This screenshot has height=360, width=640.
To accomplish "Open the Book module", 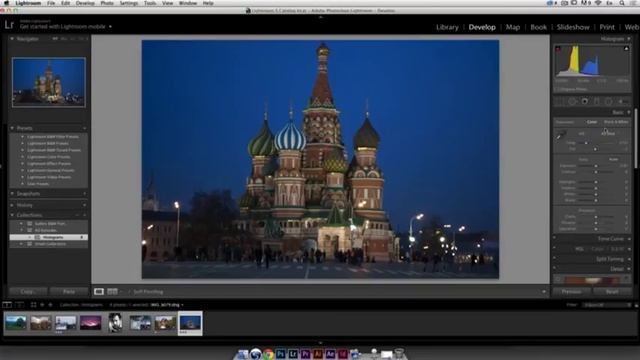I will point(538,27).
